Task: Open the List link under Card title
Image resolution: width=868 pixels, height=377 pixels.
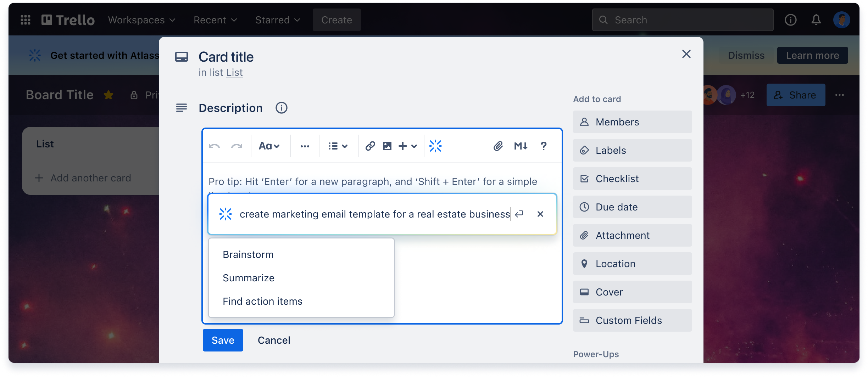Action: tap(234, 72)
